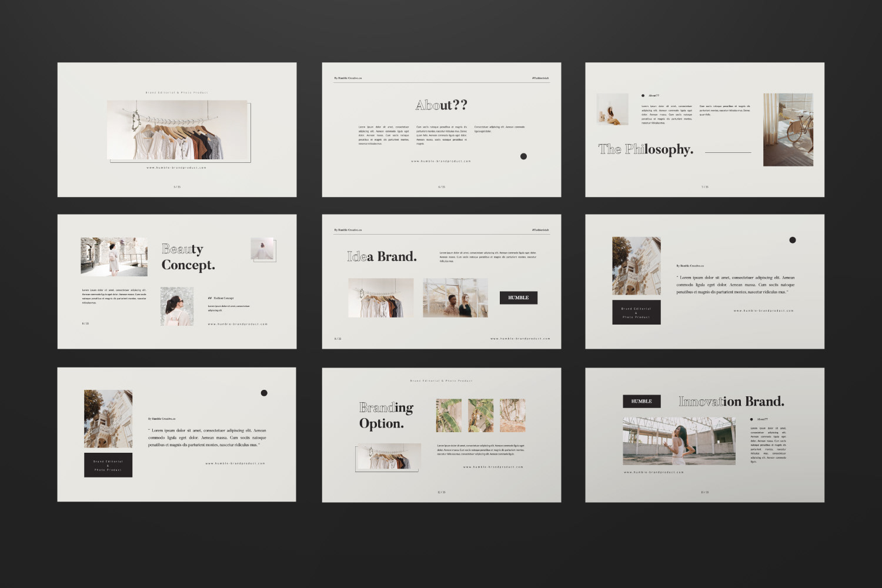Click the '6 / 35' page number
The width and height of the screenshot is (882, 588).
pyautogui.click(x=442, y=187)
